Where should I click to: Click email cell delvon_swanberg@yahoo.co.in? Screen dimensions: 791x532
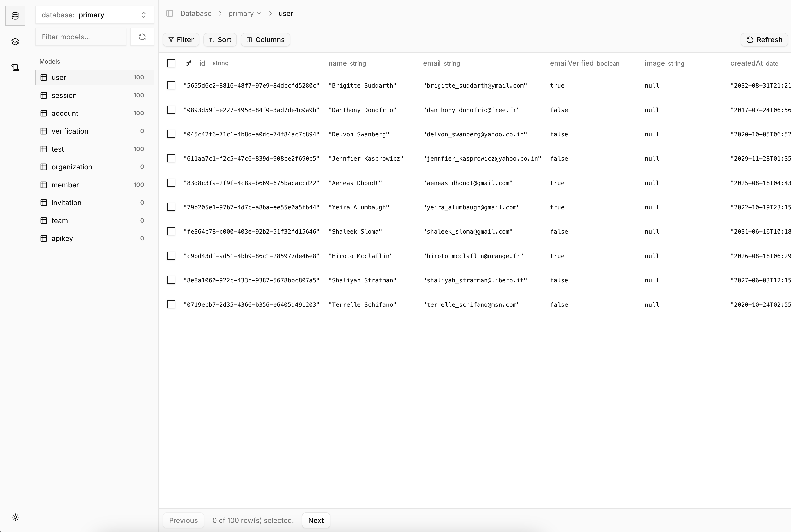coord(475,134)
